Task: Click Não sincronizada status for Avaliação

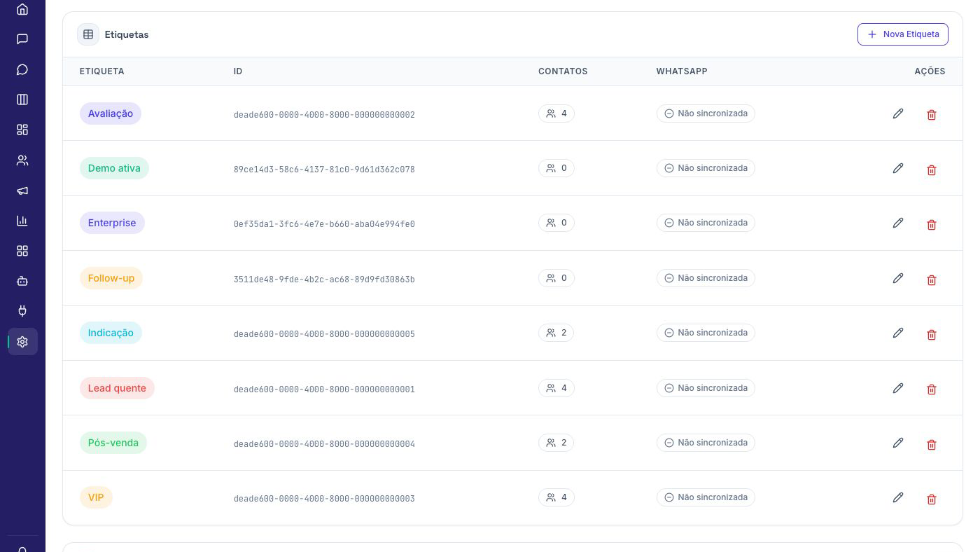Action: pos(706,113)
